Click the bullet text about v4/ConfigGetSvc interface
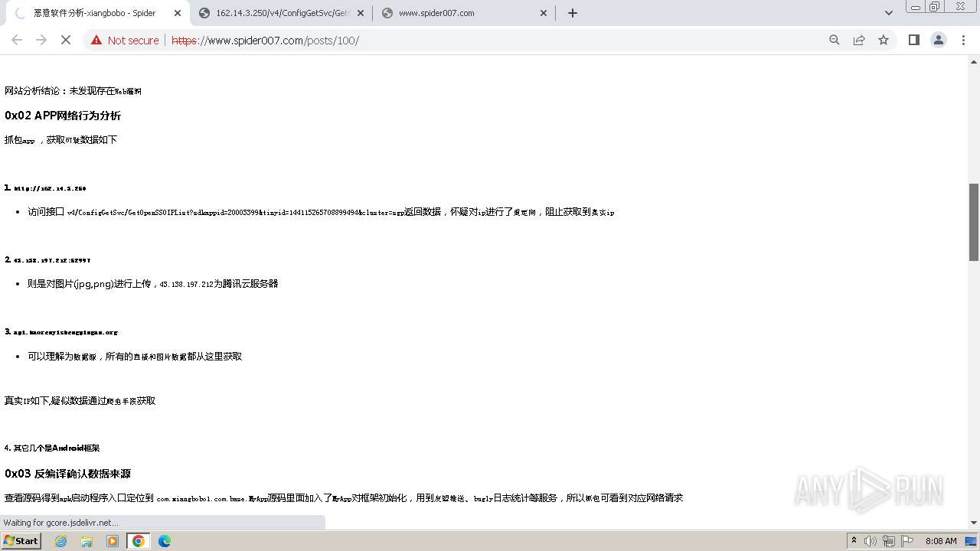The width and height of the screenshot is (980, 551). point(321,212)
